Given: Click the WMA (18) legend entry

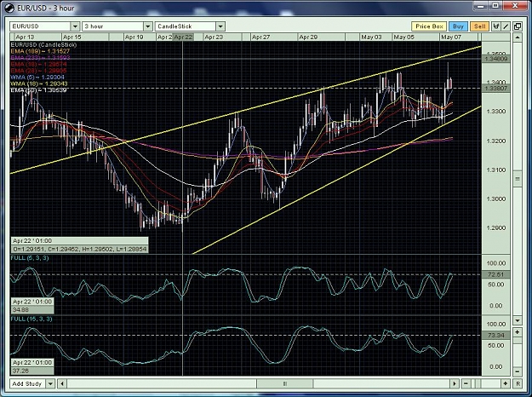Looking at the screenshot, I should [39, 83].
